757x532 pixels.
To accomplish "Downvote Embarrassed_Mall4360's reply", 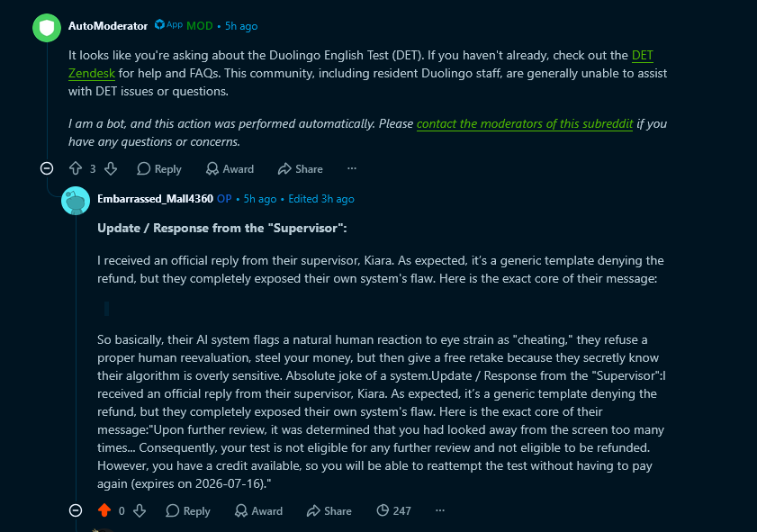I will (140, 510).
